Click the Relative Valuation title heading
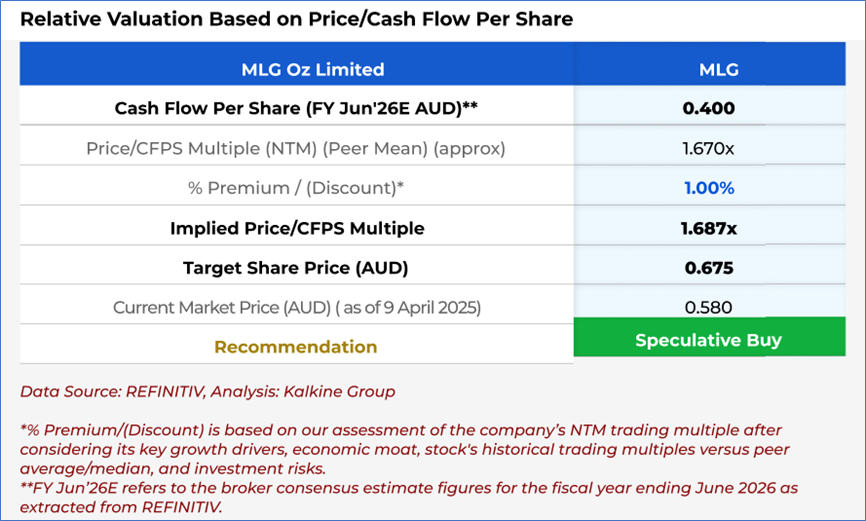This screenshot has height=521, width=866. (296, 19)
